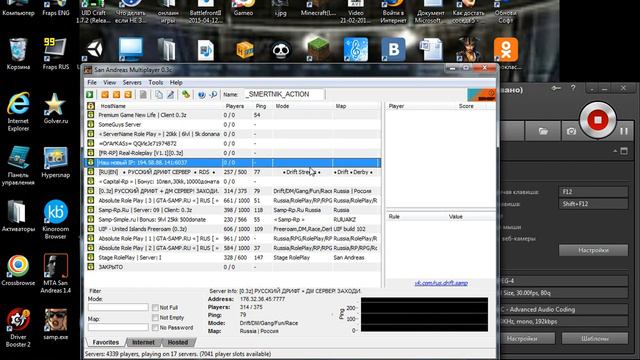Viewport: 640px width, 360px height.
Task: Click the Shift+F12 hotkey field in Bandicam
Action: pyautogui.click(x=593, y=204)
